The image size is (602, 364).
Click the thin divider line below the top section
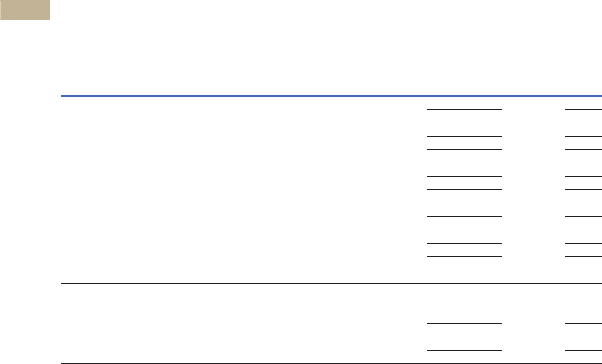coord(332,163)
